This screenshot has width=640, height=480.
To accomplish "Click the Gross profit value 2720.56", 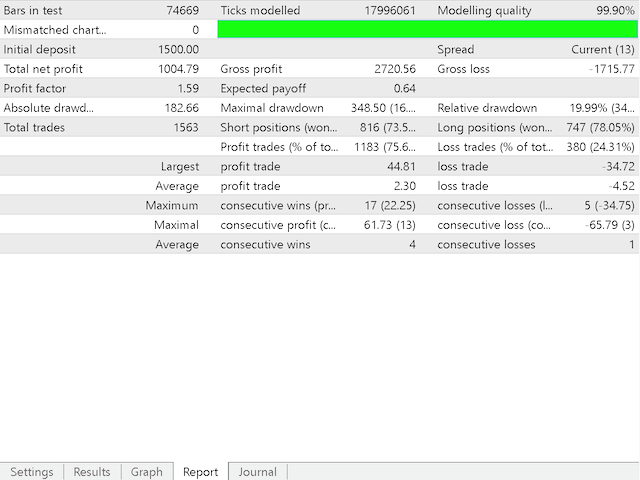I will point(395,69).
